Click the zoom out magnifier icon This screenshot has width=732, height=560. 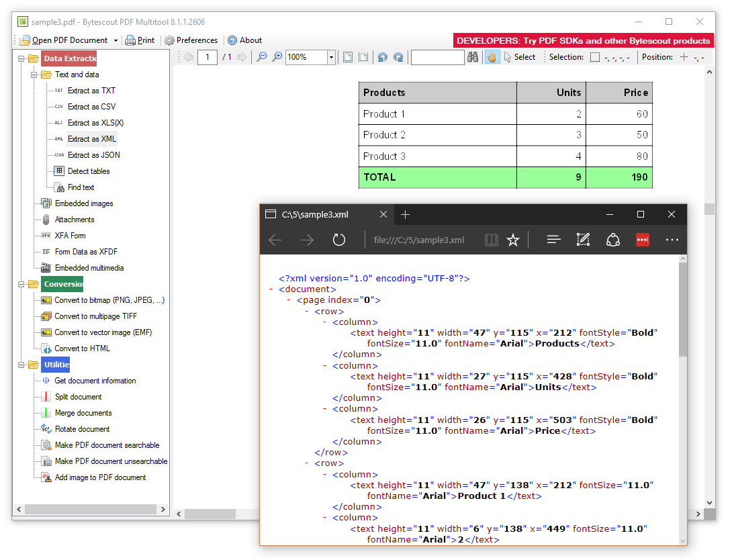(x=262, y=58)
